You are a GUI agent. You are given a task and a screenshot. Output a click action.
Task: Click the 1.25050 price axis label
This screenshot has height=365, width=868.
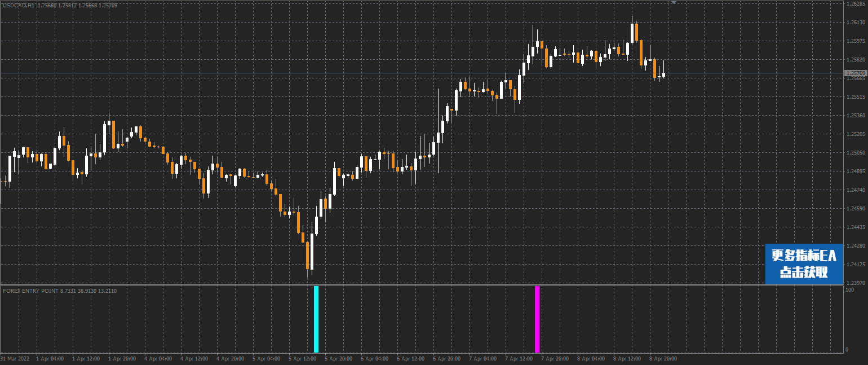pos(855,153)
